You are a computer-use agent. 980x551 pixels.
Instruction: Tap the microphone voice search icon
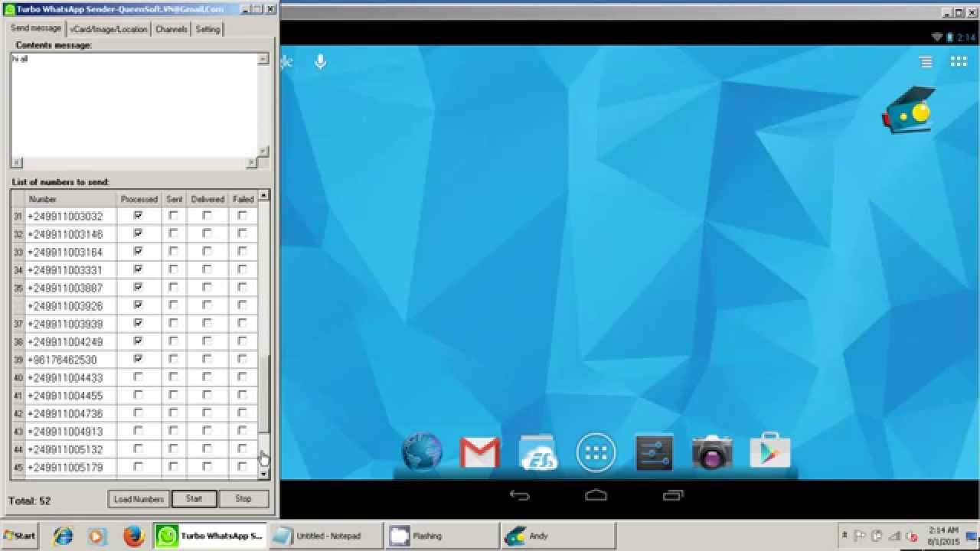coord(320,61)
